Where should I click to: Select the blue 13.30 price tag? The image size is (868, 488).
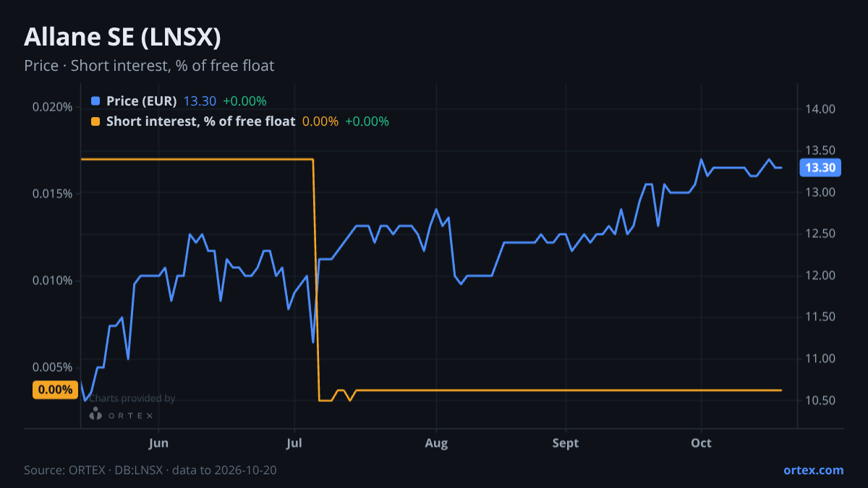point(820,168)
